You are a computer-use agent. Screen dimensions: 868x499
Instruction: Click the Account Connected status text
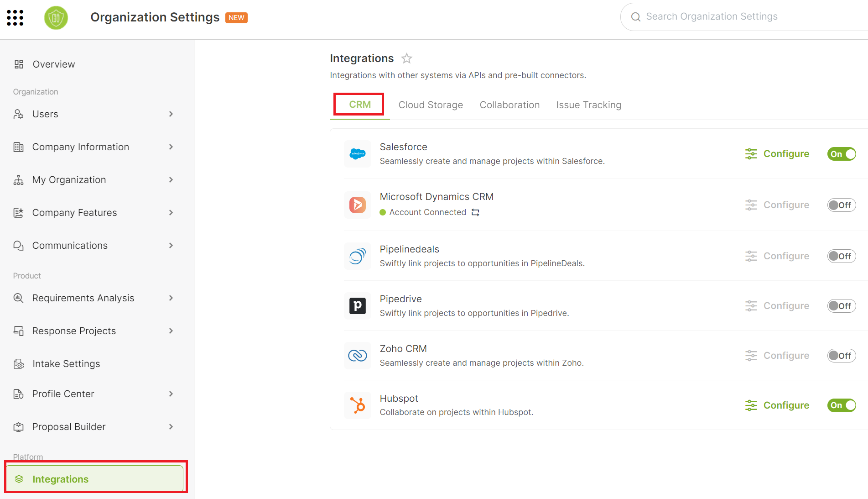pyautogui.click(x=427, y=212)
